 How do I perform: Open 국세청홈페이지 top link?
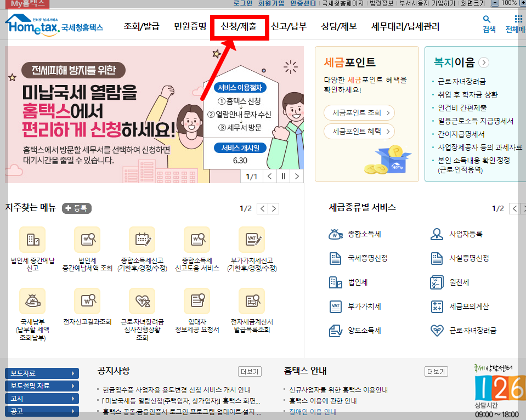coord(343,3)
